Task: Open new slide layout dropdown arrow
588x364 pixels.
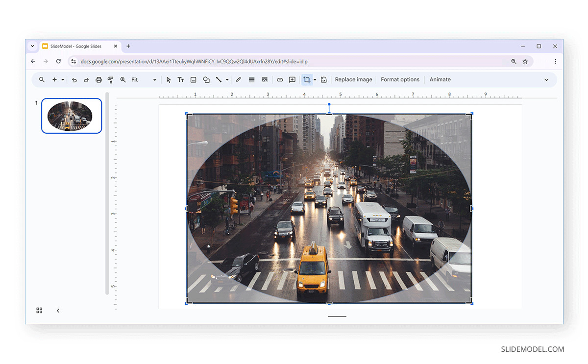Action: (x=63, y=80)
